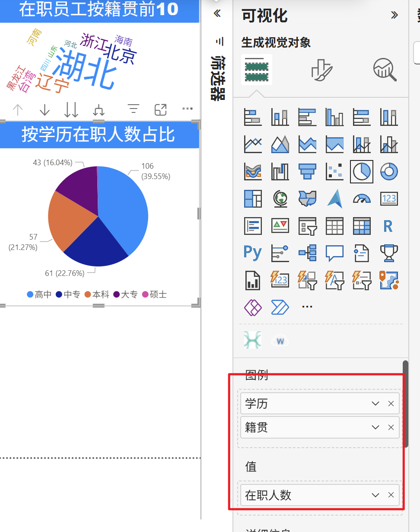The width and height of the screenshot is (420, 532).
Task: Choose the donut chart visual type
Action: tap(388, 172)
